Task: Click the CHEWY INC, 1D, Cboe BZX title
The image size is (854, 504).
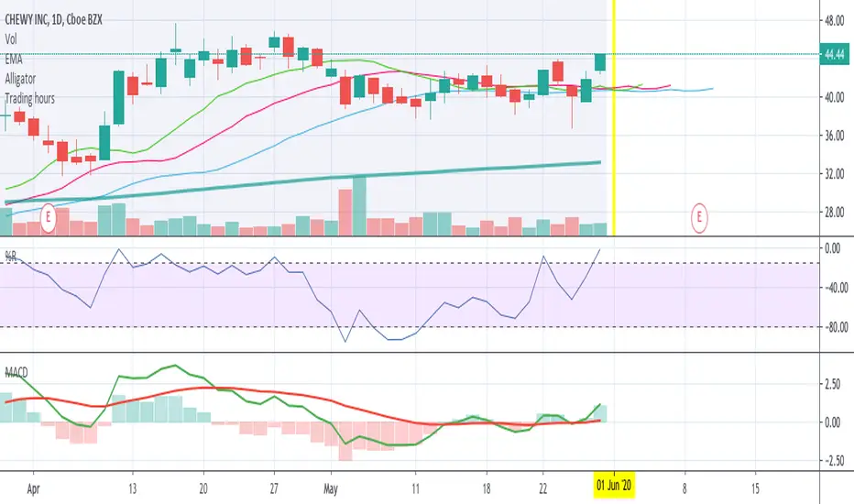Action: point(53,19)
